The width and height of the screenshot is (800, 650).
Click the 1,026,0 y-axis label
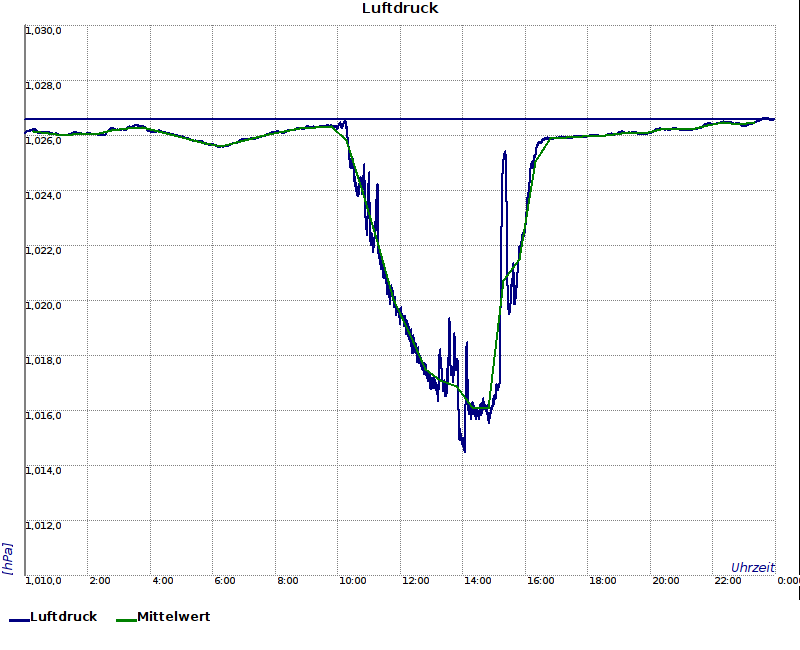(43, 141)
